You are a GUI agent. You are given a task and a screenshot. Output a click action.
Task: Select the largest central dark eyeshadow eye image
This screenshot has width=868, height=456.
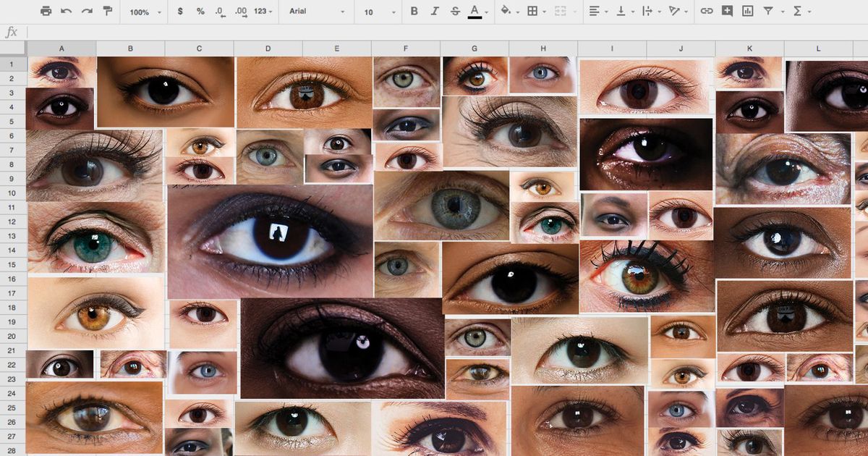click(x=271, y=241)
